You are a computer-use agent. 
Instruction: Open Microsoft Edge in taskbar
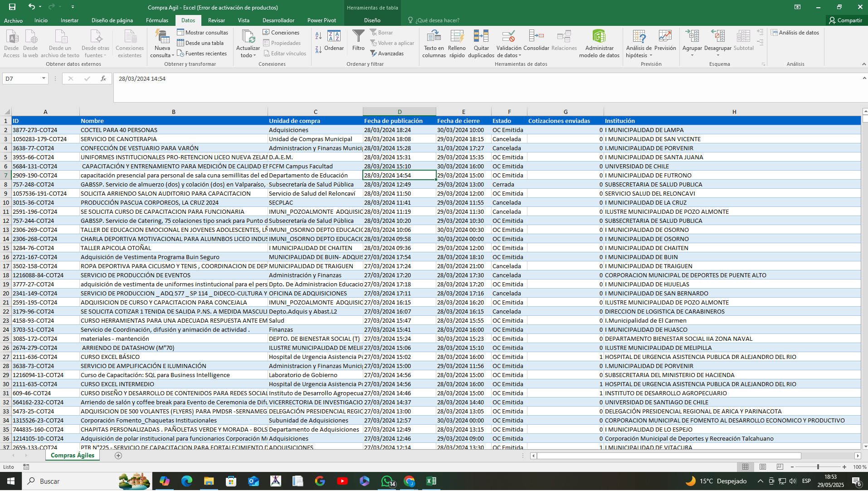coord(186,481)
